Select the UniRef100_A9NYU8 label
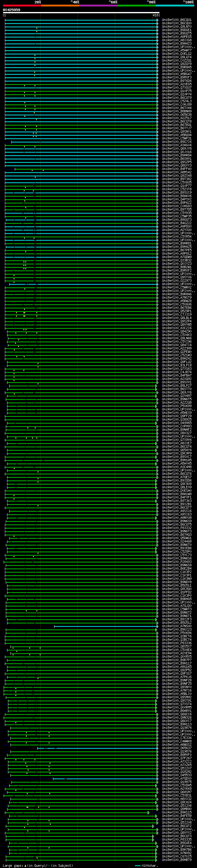 176,518
